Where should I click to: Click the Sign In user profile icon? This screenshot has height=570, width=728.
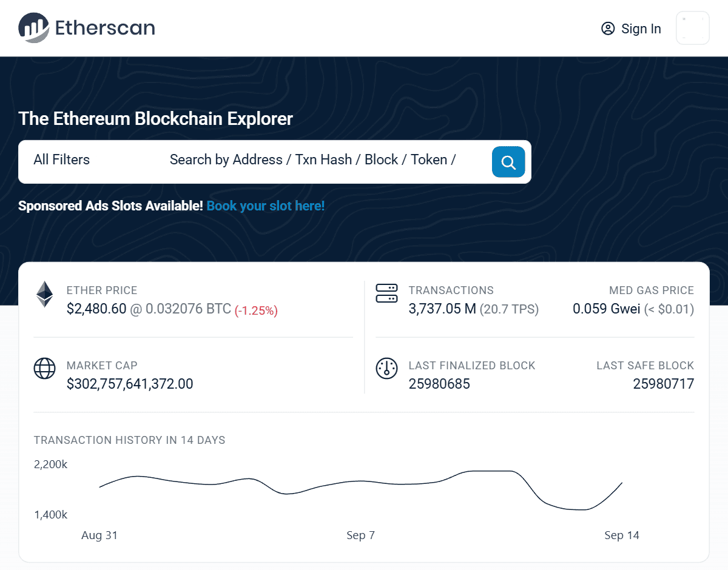point(608,29)
